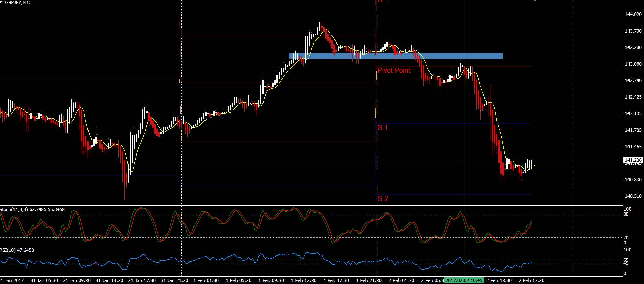
Task: Click the red Pivot Point label
Action: [394, 70]
